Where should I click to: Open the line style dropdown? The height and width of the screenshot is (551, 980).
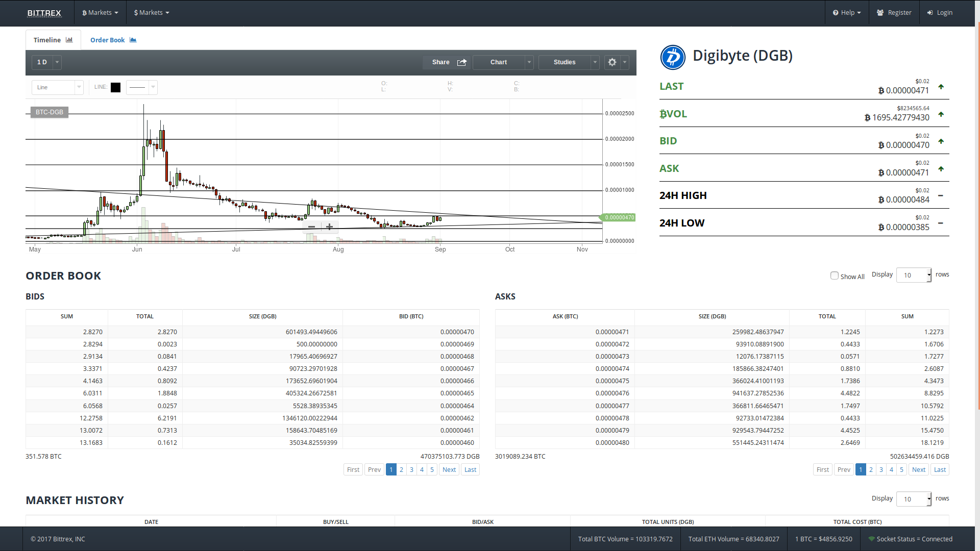pyautogui.click(x=141, y=87)
